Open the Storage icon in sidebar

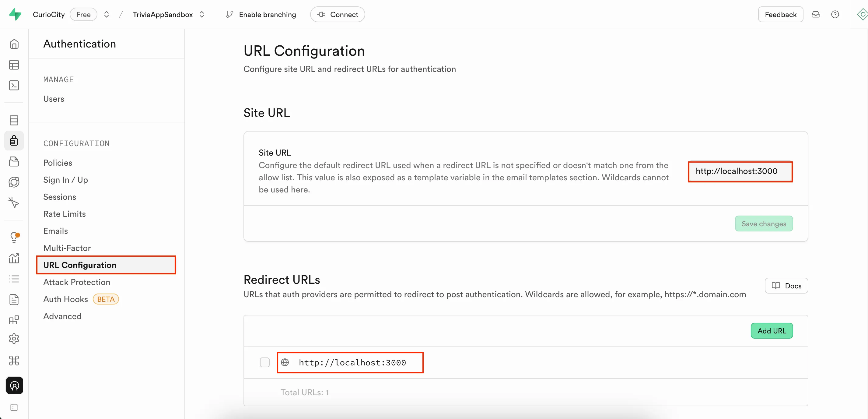(14, 161)
